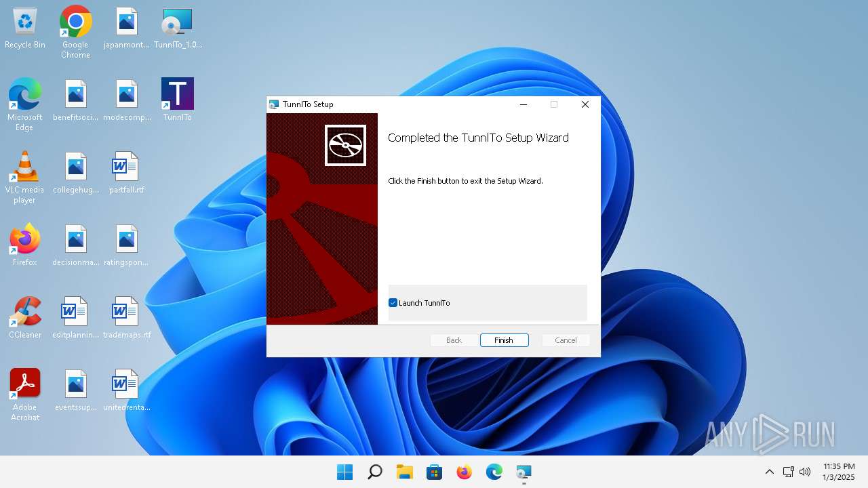Click the Finish button in setup wizard

504,340
